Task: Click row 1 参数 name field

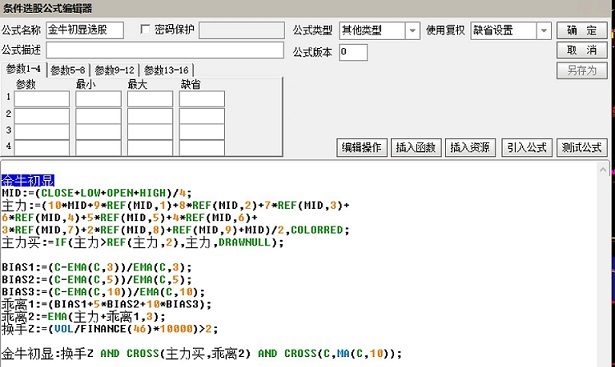Action: pyautogui.click(x=42, y=99)
